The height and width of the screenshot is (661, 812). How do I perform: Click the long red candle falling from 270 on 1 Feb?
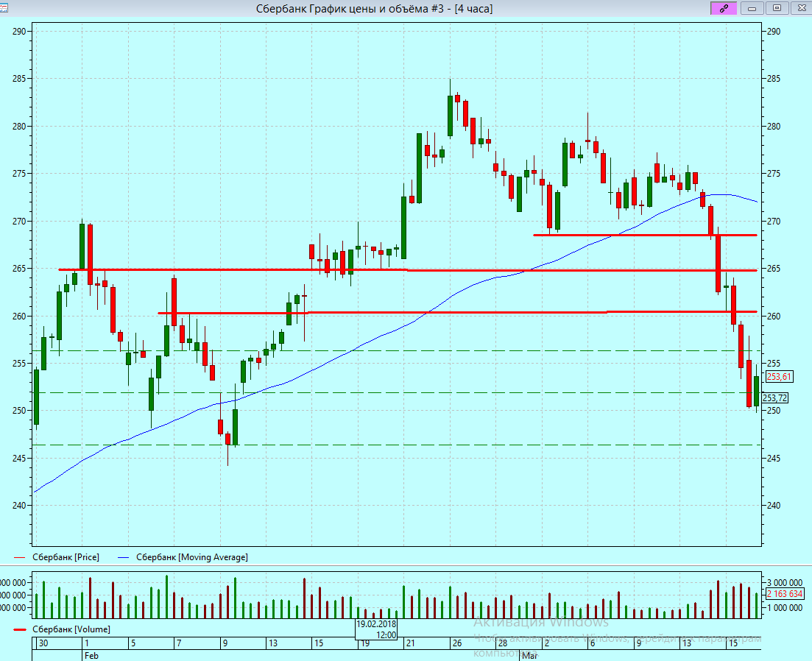click(90, 254)
